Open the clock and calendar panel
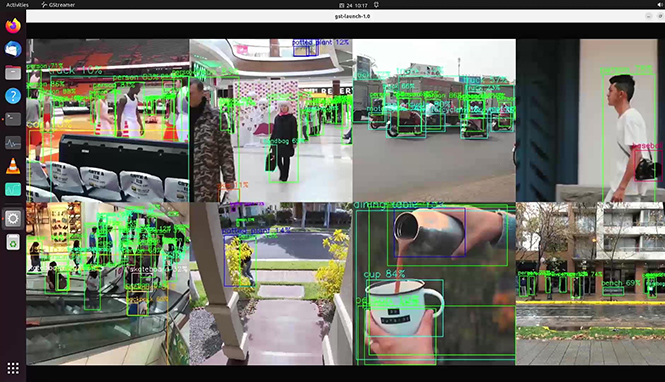The height and width of the screenshot is (382, 665). point(353,5)
